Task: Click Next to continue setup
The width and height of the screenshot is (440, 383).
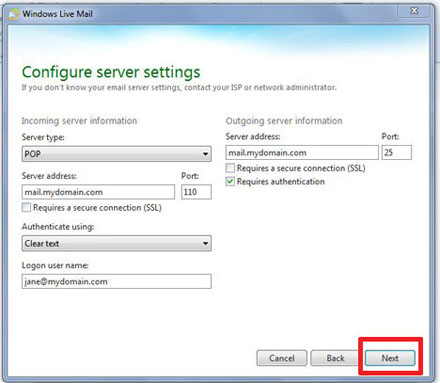Action: [390, 358]
